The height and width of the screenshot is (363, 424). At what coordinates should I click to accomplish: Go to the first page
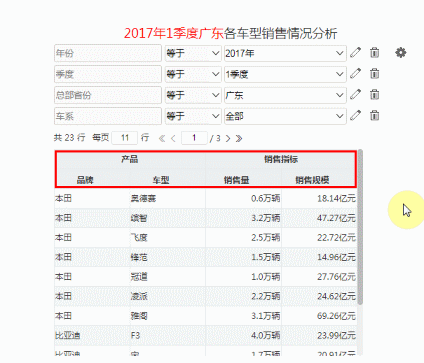pos(162,138)
